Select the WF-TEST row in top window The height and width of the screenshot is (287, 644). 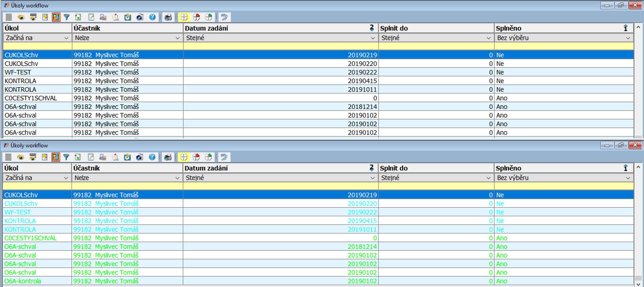(18, 72)
